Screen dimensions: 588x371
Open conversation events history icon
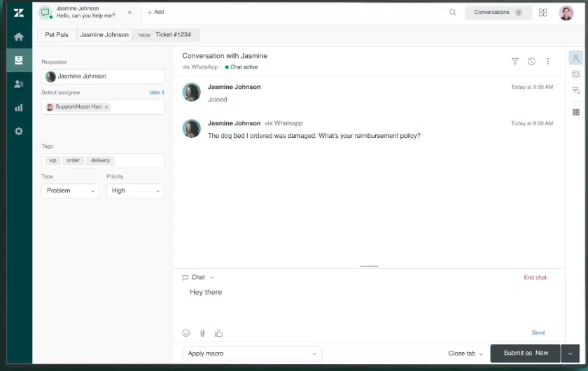coord(531,62)
